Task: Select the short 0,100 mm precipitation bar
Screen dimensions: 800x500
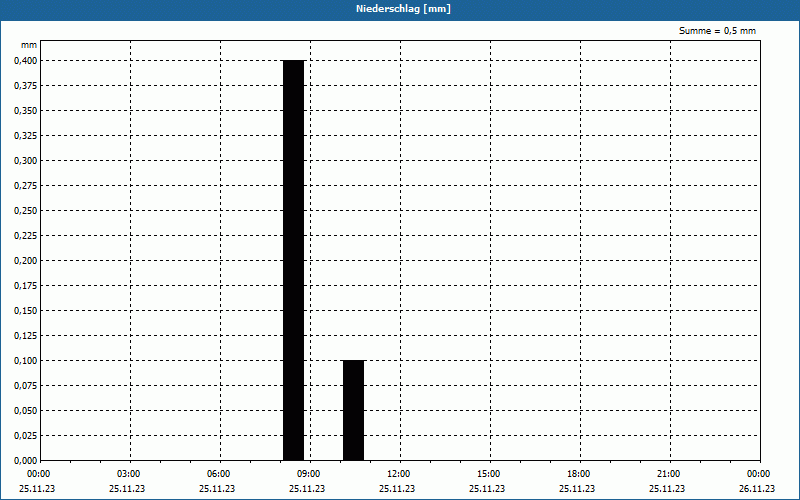Action: tap(353, 410)
